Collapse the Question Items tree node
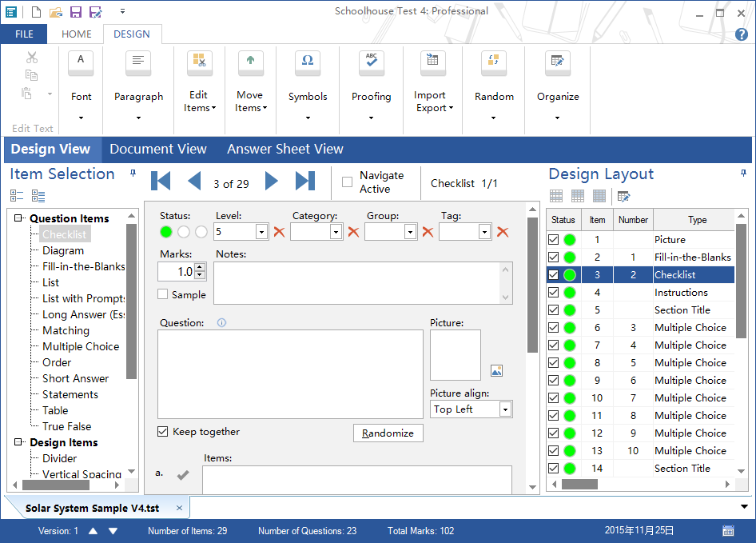This screenshot has width=756, height=543. click(19, 218)
